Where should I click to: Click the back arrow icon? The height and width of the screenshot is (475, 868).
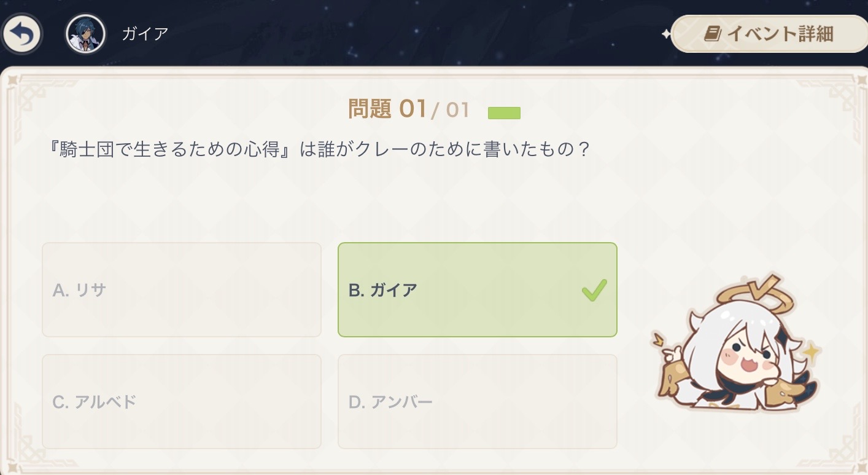pyautogui.click(x=21, y=34)
